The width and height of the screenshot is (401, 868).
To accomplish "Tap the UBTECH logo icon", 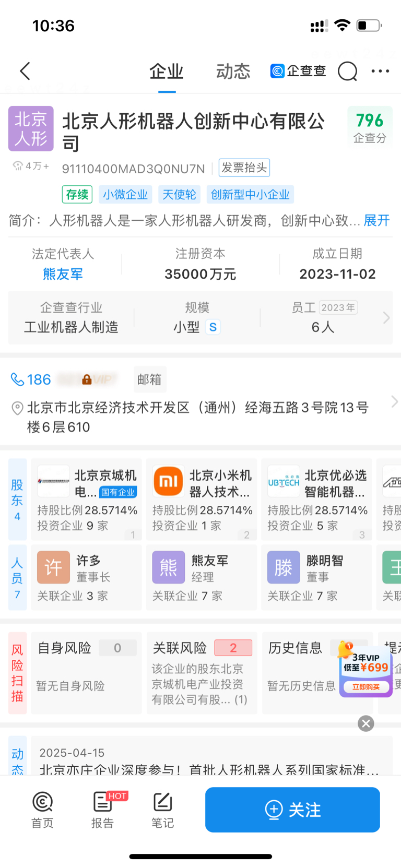I will pyautogui.click(x=284, y=481).
